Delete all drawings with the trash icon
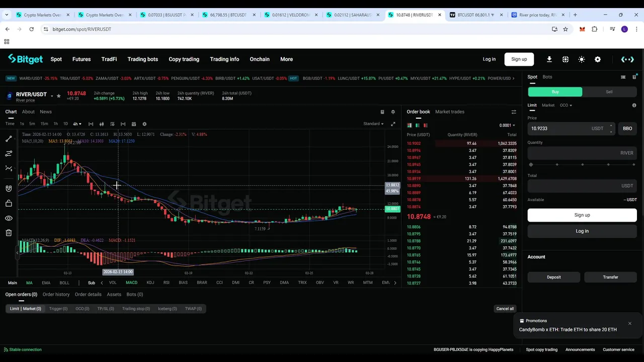The image size is (644, 362). click(9, 233)
